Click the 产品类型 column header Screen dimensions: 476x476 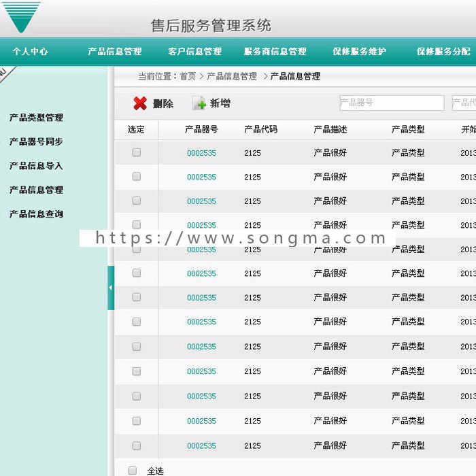(x=408, y=130)
